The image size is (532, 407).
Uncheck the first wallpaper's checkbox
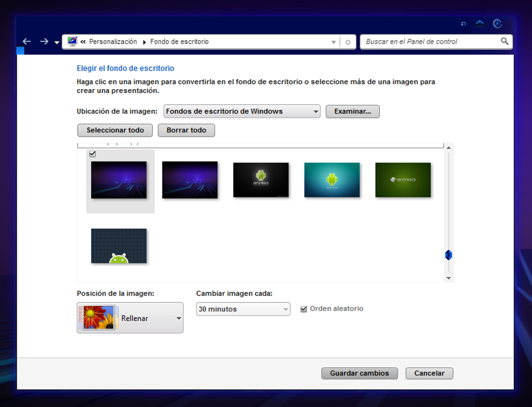pos(92,154)
